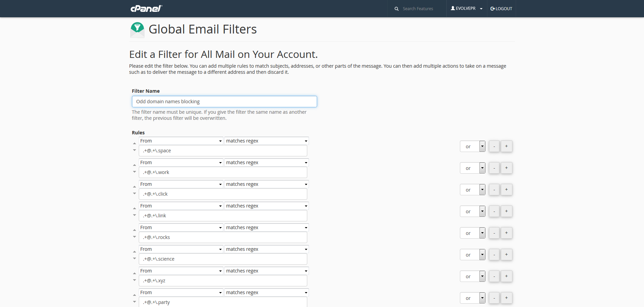Screen dimensions: 644x307
Task: Add a rule after the .rocks rule
Action: click(x=506, y=233)
